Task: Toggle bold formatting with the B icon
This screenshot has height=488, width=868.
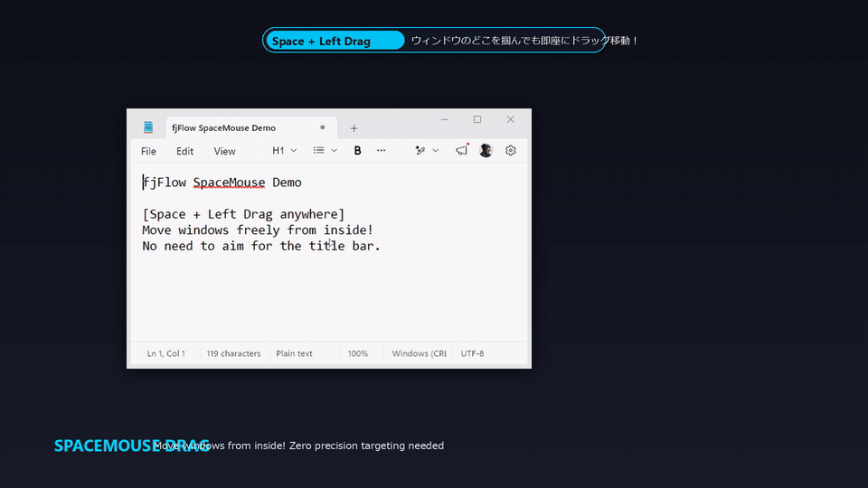Action: point(358,151)
